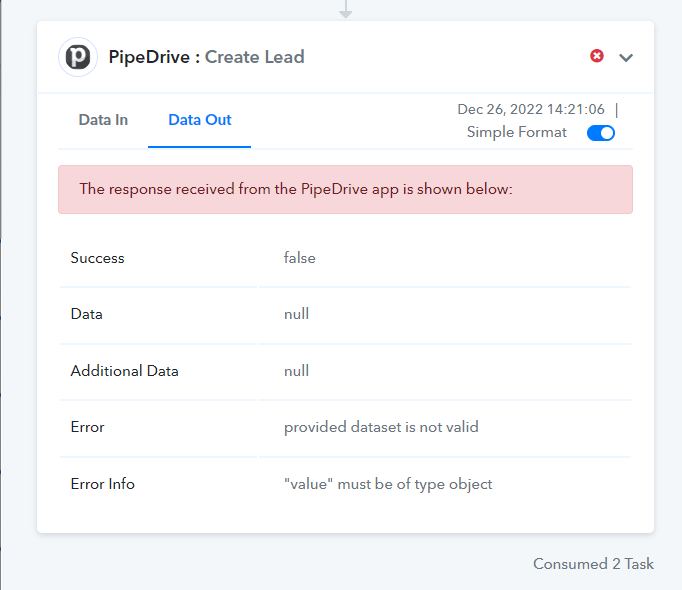Select the null value in Data row
The image size is (682, 590).
(x=296, y=314)
